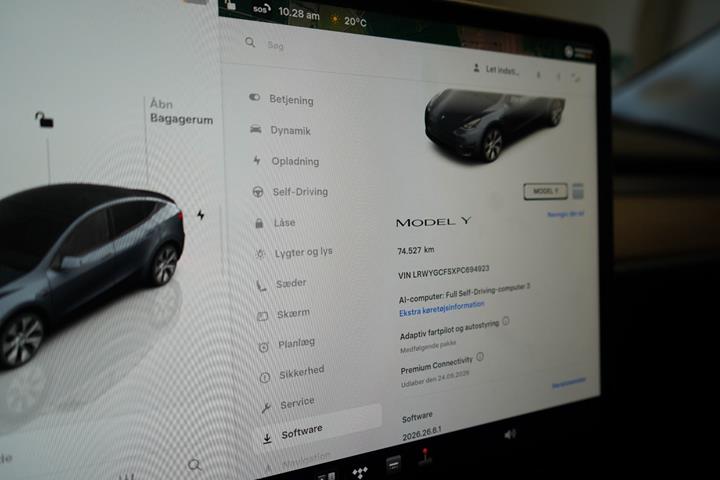Image resolution: width=720 pixels, height=480 pixels.
Task: Tap the info icon beside Premium Connectivity
Action: [x=480, y=356]
